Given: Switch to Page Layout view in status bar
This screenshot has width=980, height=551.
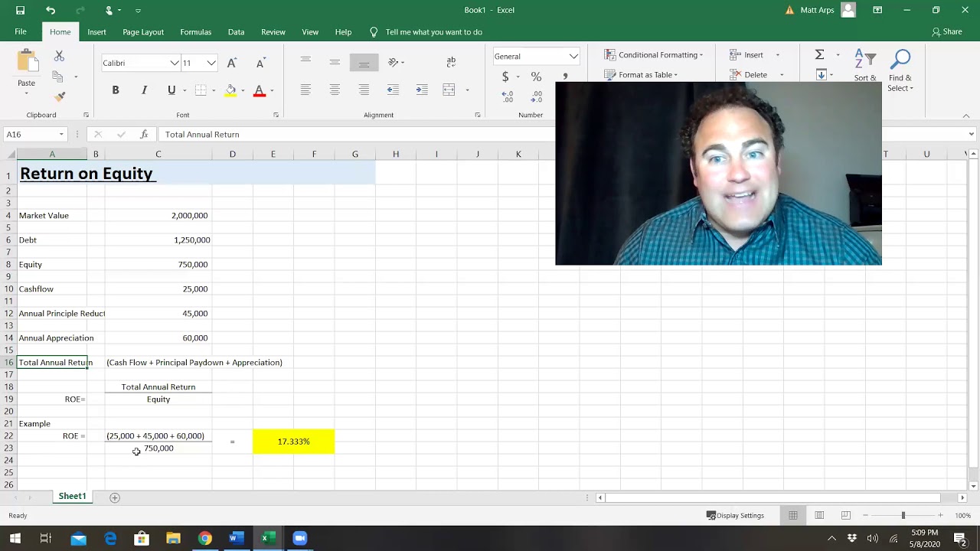Looking at the screenshot, I should (x=819, y=515).
